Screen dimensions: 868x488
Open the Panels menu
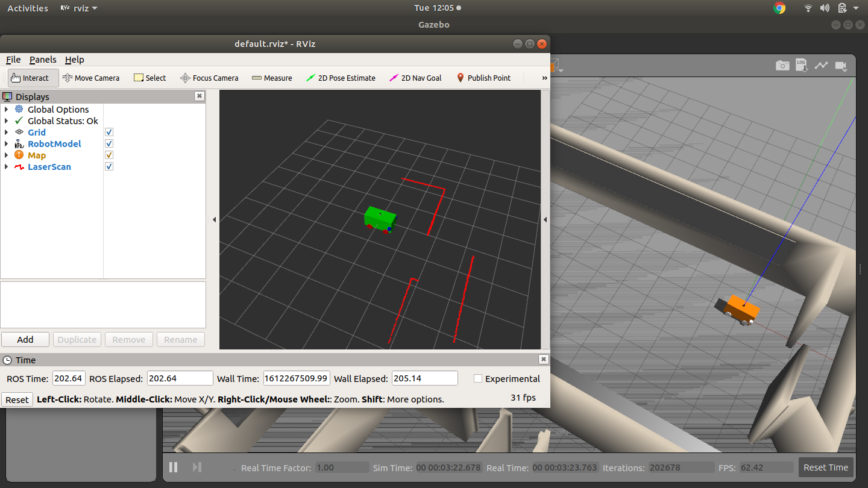tap(43, 60)
